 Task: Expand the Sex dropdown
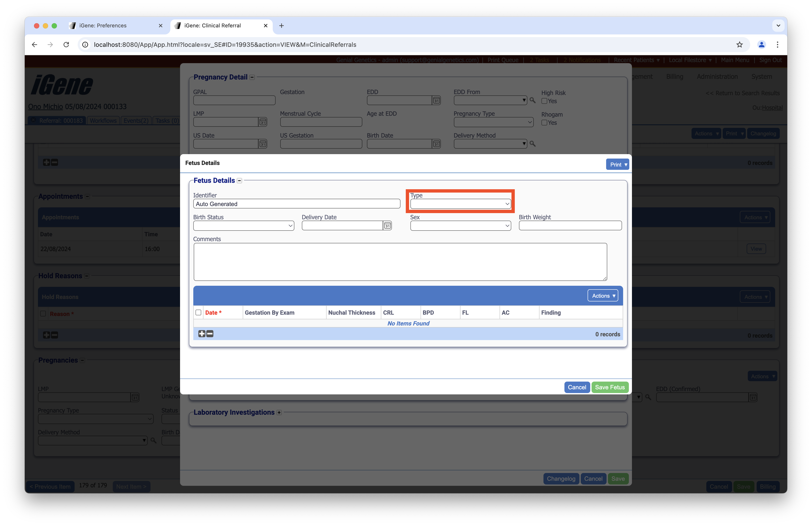(460, 226)
